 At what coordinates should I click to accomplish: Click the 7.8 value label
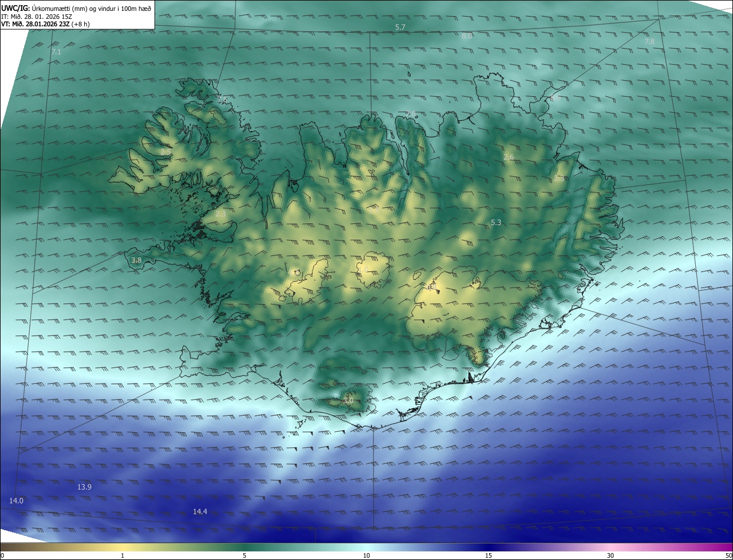(649, 42)
